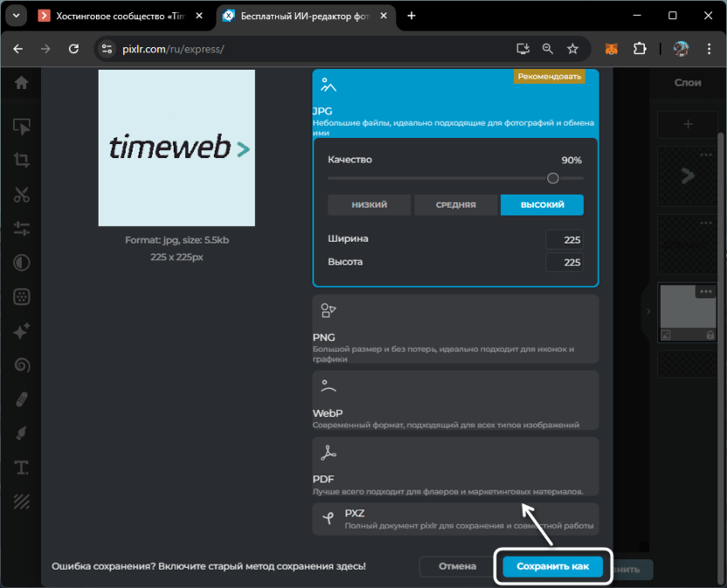
Task: Set quality preset to СРЕДНЯЯ
Action: (456, 204)
